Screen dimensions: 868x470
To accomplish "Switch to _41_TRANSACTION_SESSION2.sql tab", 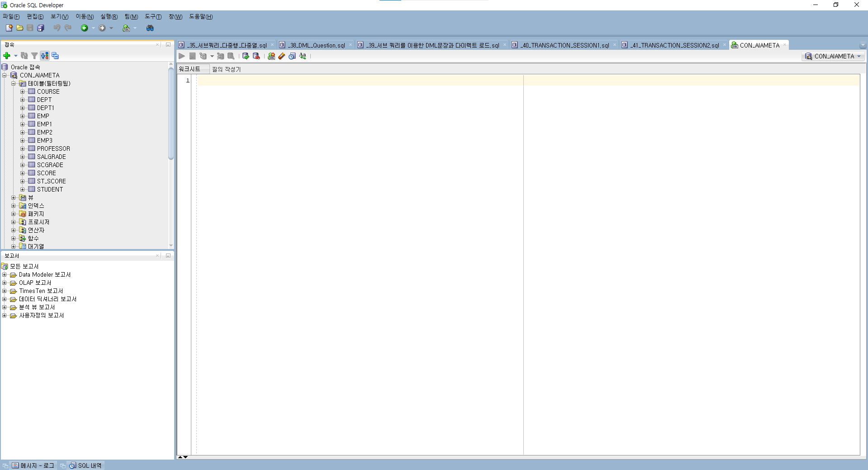I will [x=674, y=45].
